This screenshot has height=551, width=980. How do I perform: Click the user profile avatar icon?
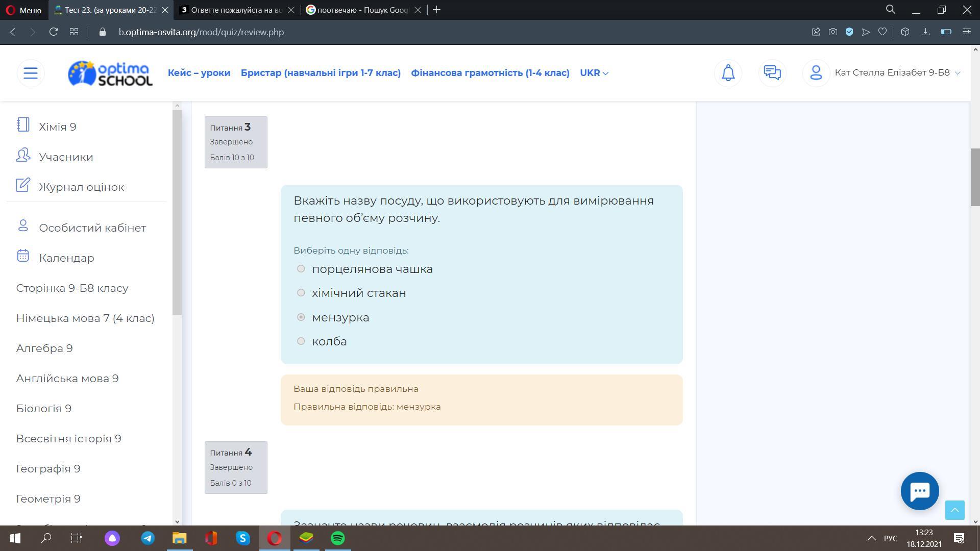(x=816, y=73)
